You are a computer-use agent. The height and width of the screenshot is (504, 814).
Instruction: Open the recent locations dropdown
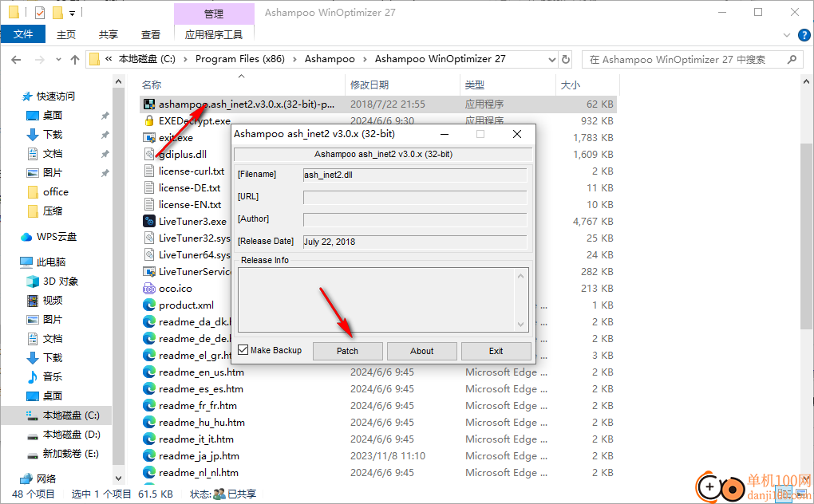[58, 60]
